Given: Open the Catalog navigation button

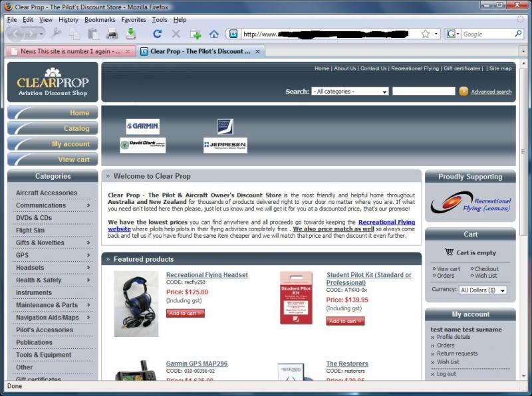Looking at the screenshot, I should point(53,128).
